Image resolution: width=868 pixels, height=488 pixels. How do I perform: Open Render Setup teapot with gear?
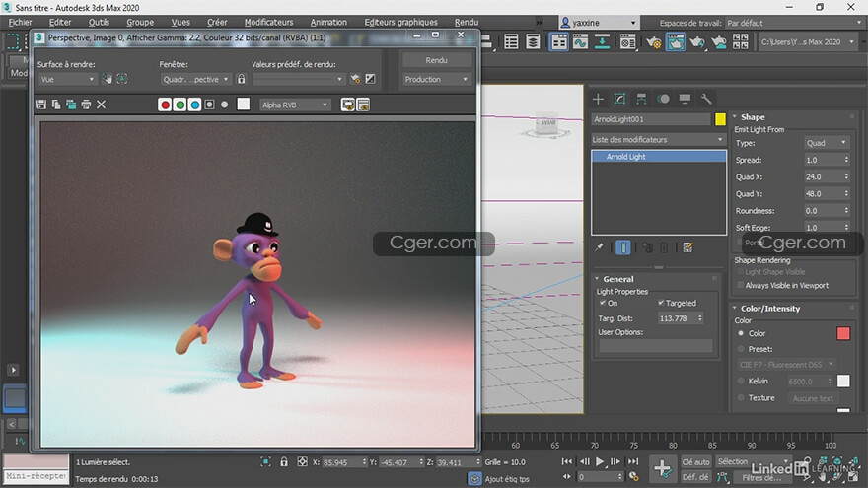tap(654, 42)
